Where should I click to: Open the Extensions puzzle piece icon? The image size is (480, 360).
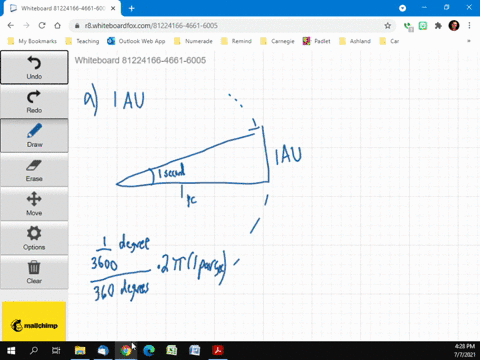click(438, 26)
